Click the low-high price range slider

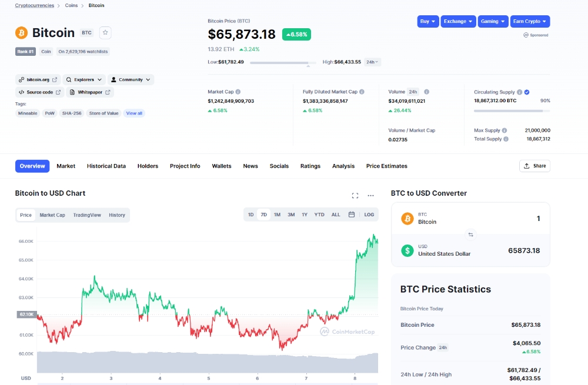coord(283,63)
